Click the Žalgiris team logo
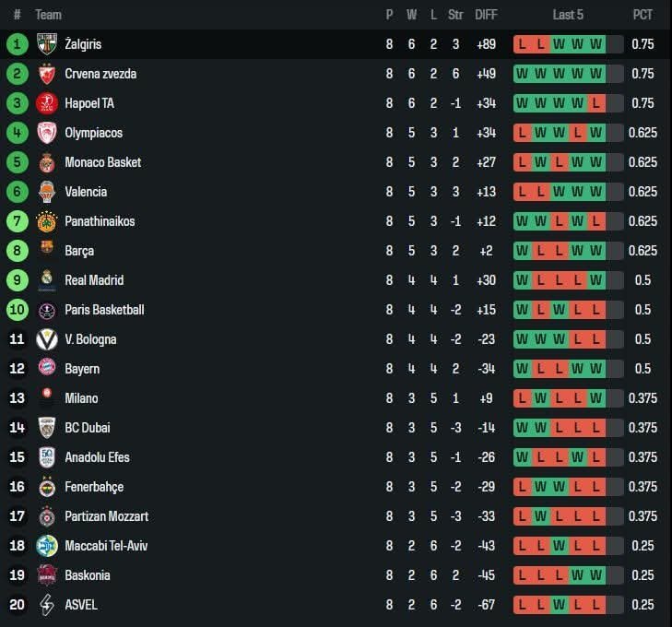Screen dimensions: 672x627 pos(47,44)
